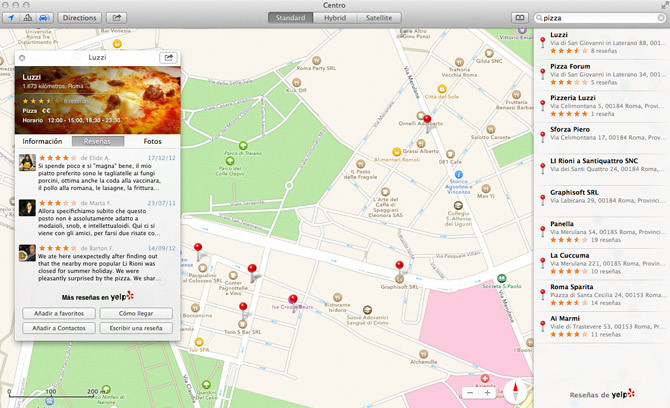The height and width of the screenshot is (408, 670).
Task: Switch map to Satellite view
Action: point(378,18)
